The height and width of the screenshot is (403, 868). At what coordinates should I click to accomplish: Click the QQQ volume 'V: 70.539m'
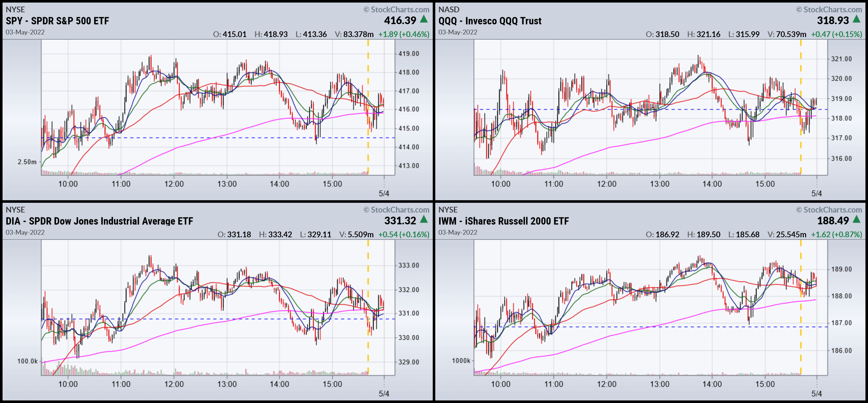tap(787, 34)
